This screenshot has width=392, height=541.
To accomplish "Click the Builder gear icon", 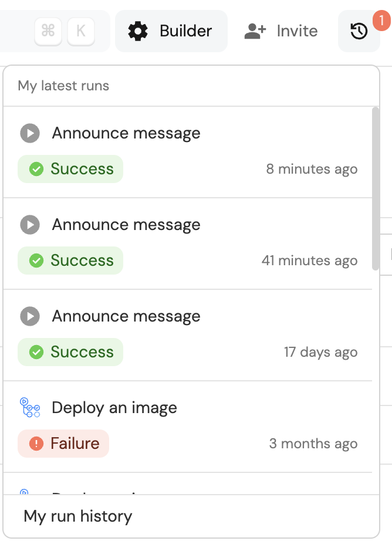I will 138,31.
